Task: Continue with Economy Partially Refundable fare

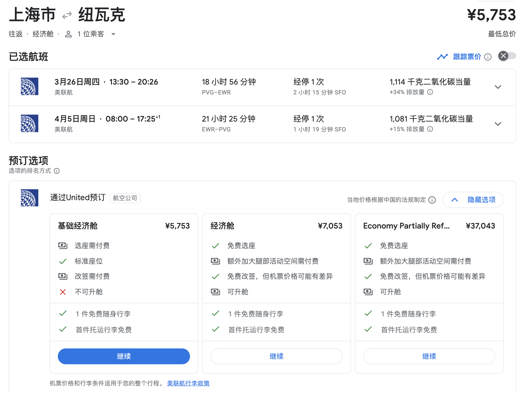Action: [429, 356]
